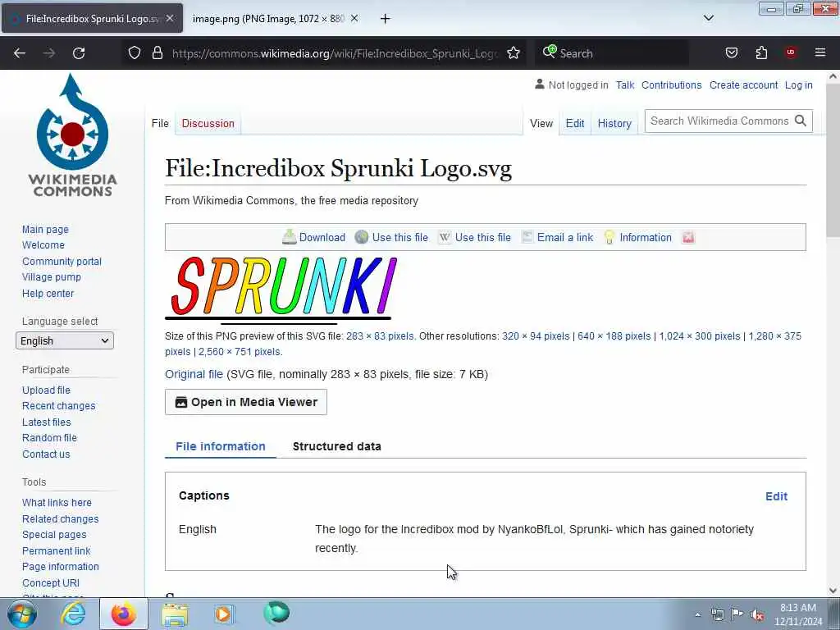Bookmark this page with the star icon

point(514,53)
